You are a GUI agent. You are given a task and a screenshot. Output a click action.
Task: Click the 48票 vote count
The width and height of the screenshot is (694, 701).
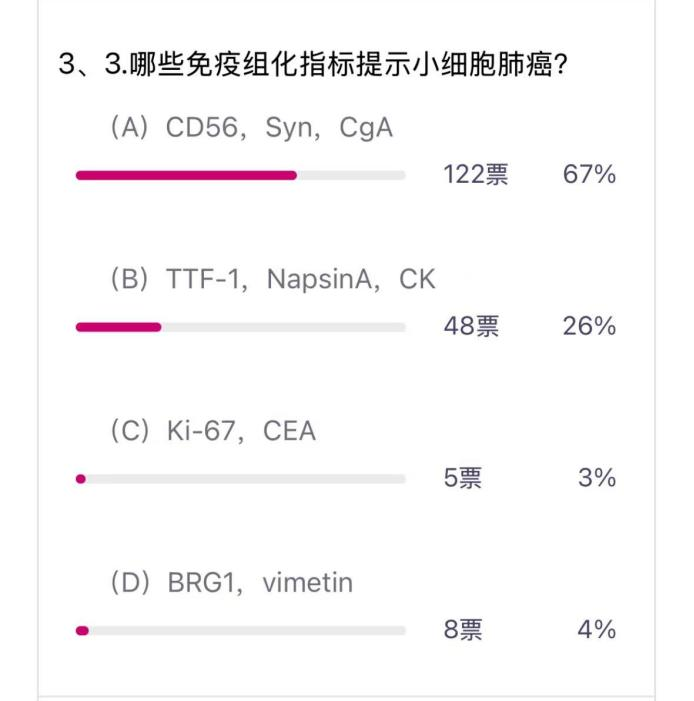tap(471, 327)
